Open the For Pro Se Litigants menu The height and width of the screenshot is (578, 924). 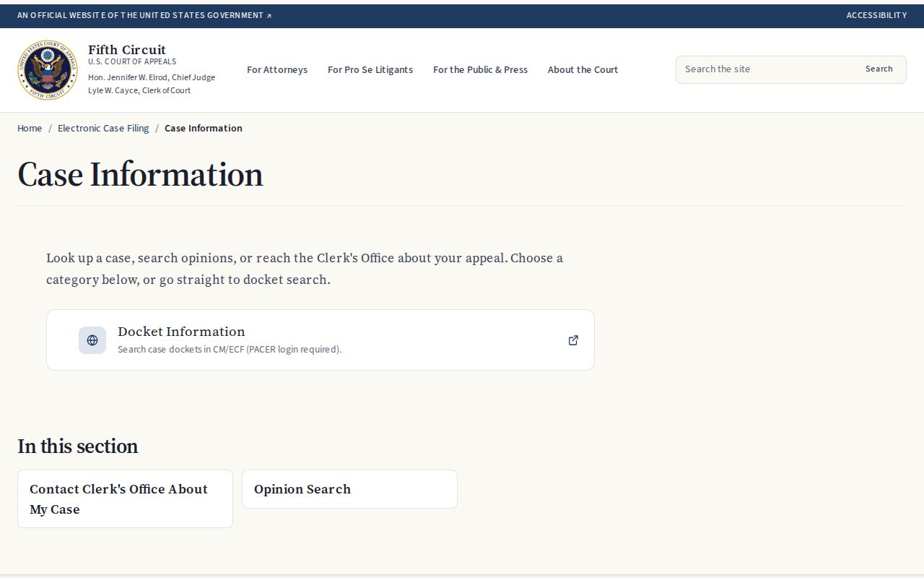click(370, 70)
